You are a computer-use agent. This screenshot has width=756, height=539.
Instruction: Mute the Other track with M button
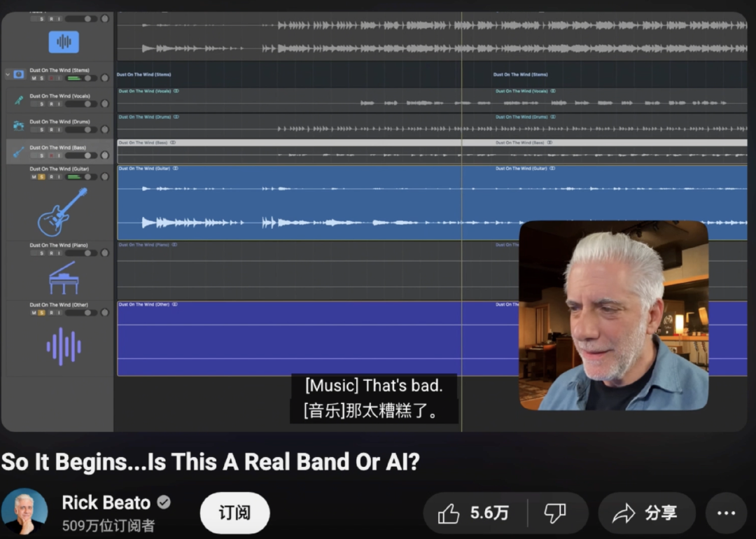34,313
